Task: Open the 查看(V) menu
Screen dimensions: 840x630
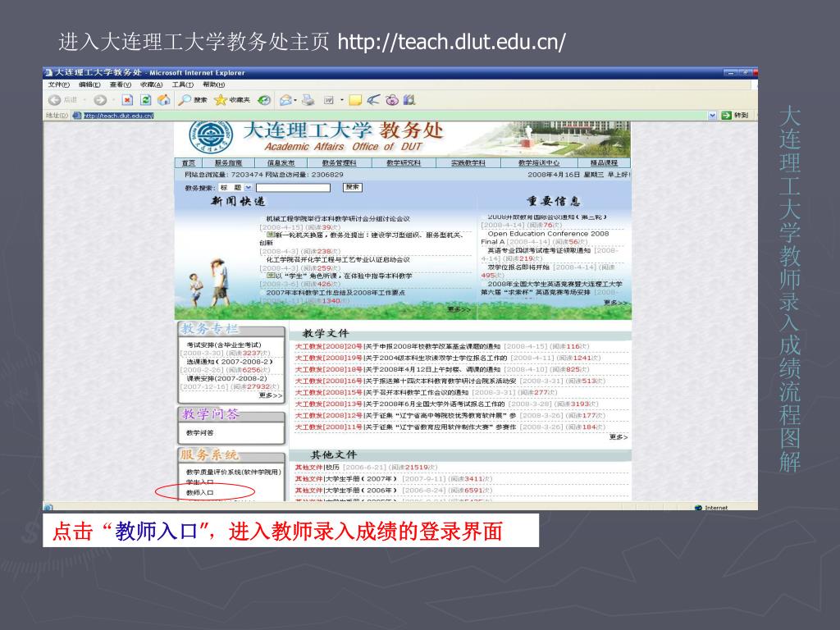Action: point(121,84)
